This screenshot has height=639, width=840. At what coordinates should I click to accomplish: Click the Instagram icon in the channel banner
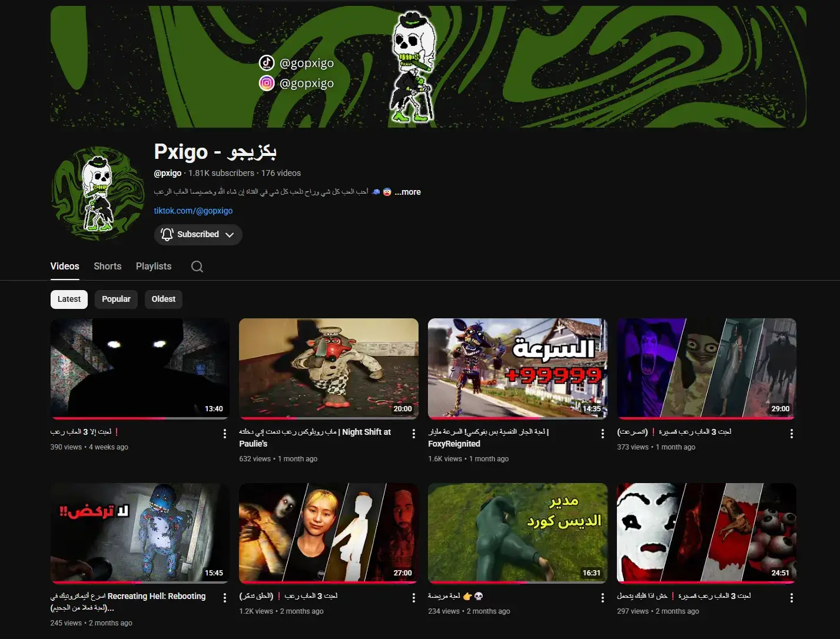267,83
